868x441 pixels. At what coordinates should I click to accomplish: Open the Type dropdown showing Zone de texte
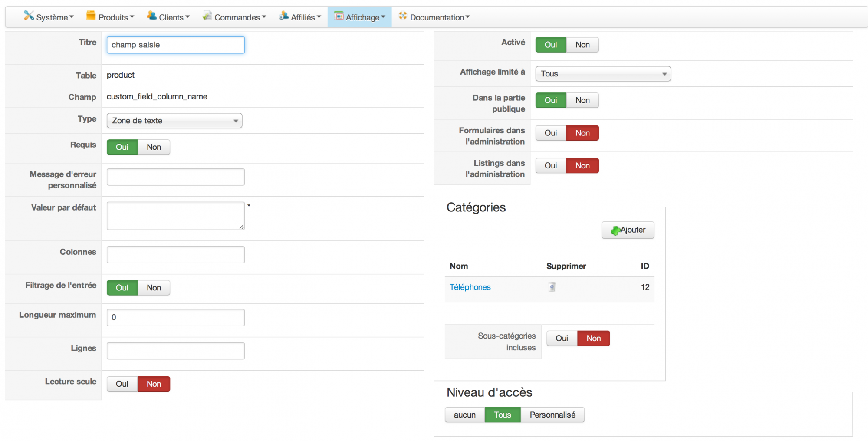174,121
